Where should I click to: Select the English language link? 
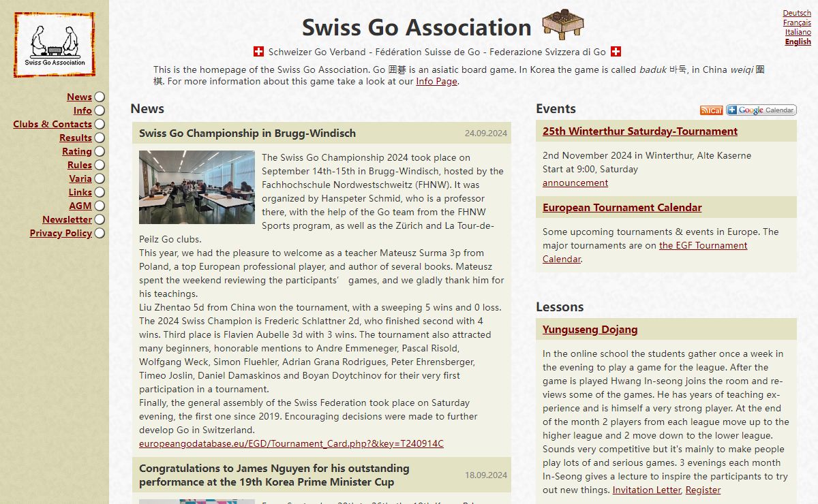point(798,42)
